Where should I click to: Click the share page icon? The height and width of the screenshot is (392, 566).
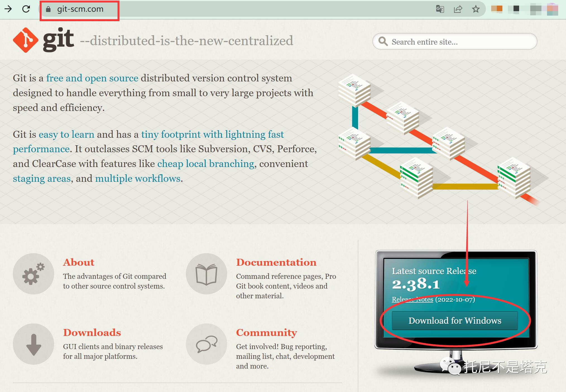[458, 9]
